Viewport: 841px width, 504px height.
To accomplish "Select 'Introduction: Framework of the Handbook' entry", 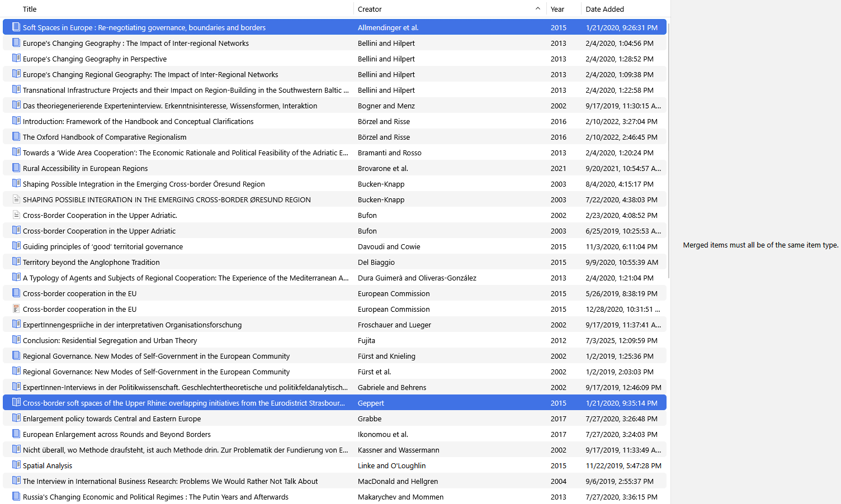I will point(334,121).
